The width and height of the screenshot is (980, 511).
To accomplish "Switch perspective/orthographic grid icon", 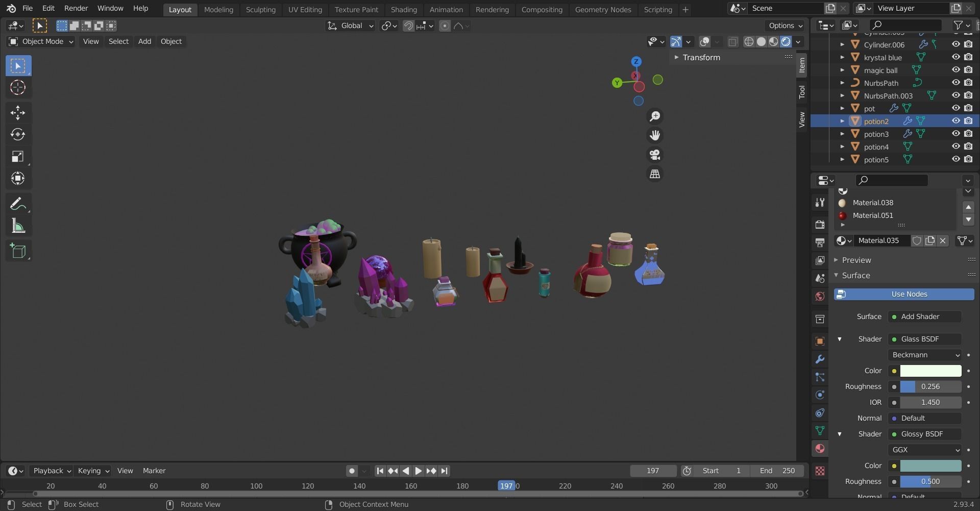I will click(655, 174).
